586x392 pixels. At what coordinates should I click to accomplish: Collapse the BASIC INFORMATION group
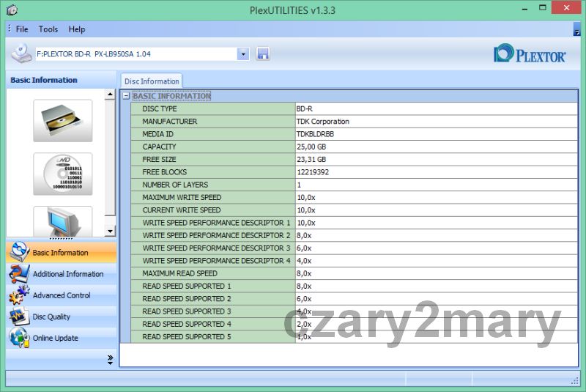coord(126,96)
